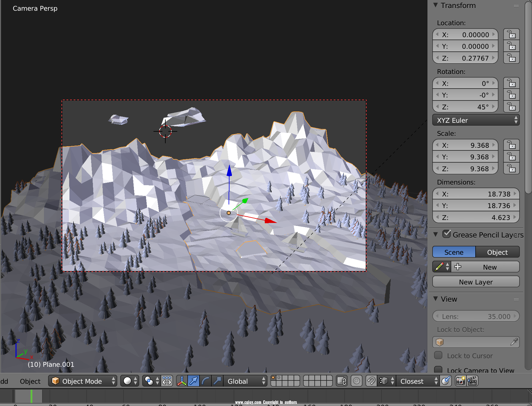This screenshot has width=532, height=406.
Task: Select the translate manipulator arrow icon
Action: (194, 381)
